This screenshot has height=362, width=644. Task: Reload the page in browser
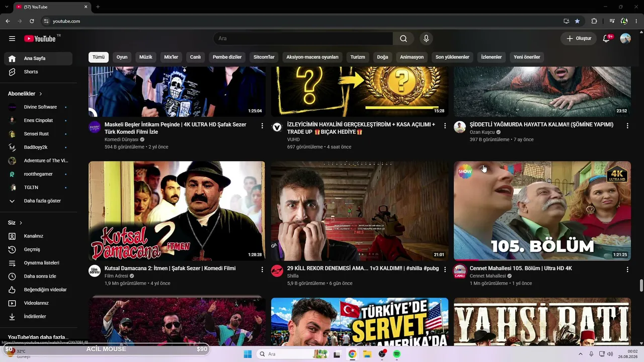[x=32, y=21]
